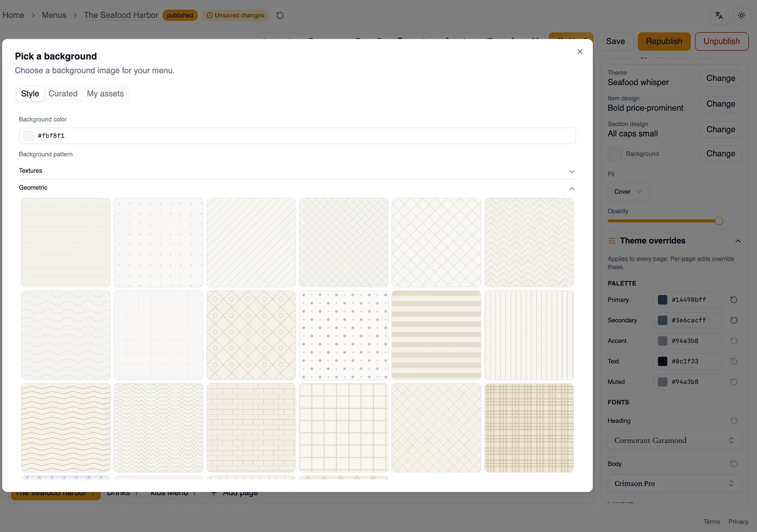The width and height of the screenshot is (757, 532).
Task: Click the Opacity slider handle
Action: click(x=719, y=221)
